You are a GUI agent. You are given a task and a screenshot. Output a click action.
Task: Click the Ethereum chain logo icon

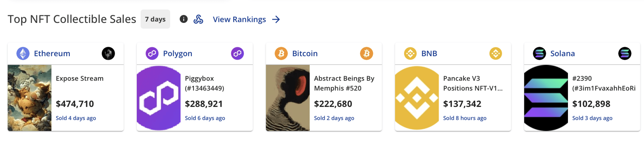[23, 54]
